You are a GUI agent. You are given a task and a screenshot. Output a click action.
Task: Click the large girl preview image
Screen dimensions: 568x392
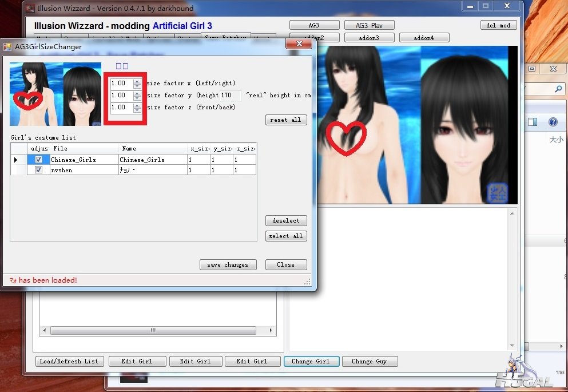(x=418, y=125)
